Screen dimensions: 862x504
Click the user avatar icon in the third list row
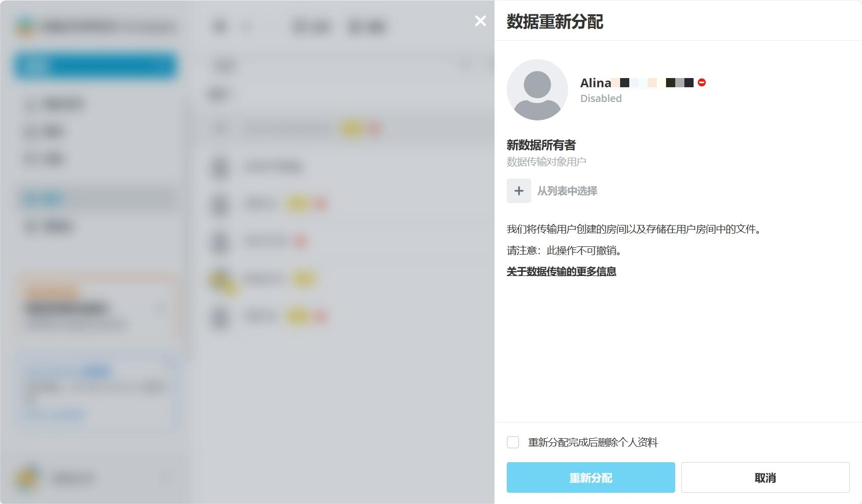(220, 241)
